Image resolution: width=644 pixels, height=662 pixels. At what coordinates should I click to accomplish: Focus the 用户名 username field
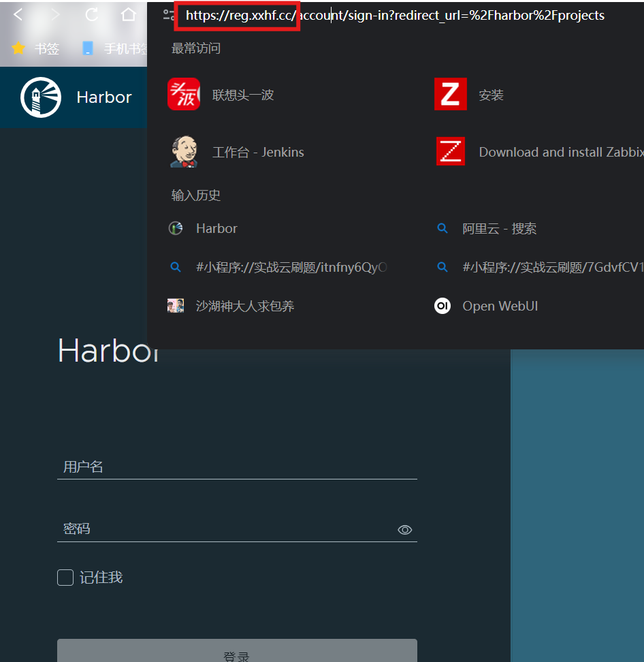coord(237,467)
